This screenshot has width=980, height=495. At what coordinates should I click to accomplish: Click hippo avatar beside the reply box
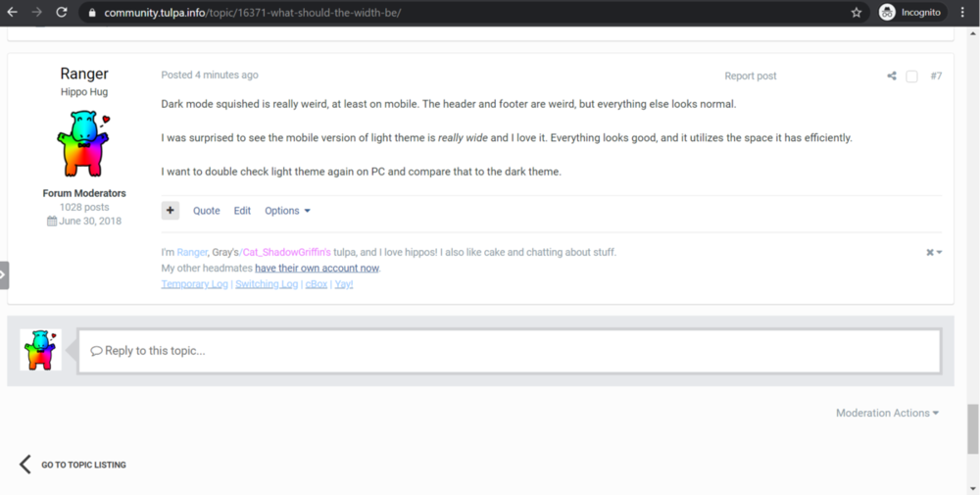(x=40, y=350)
